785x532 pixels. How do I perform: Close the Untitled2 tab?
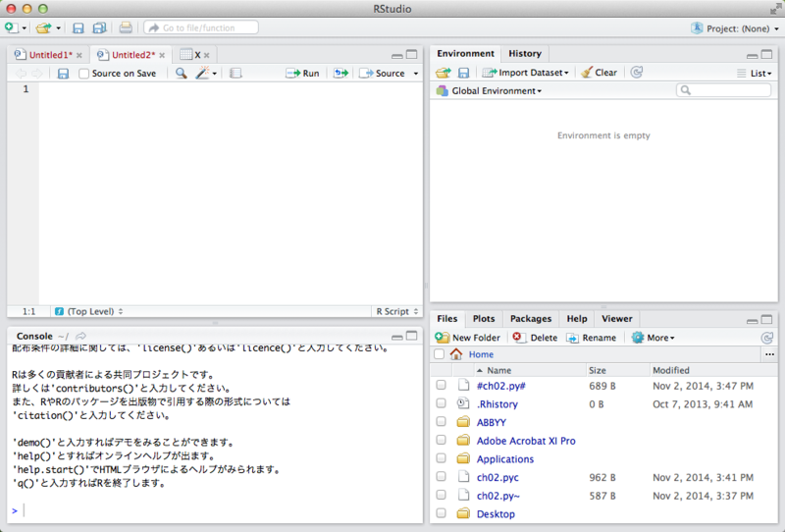(x=162, y=56)
